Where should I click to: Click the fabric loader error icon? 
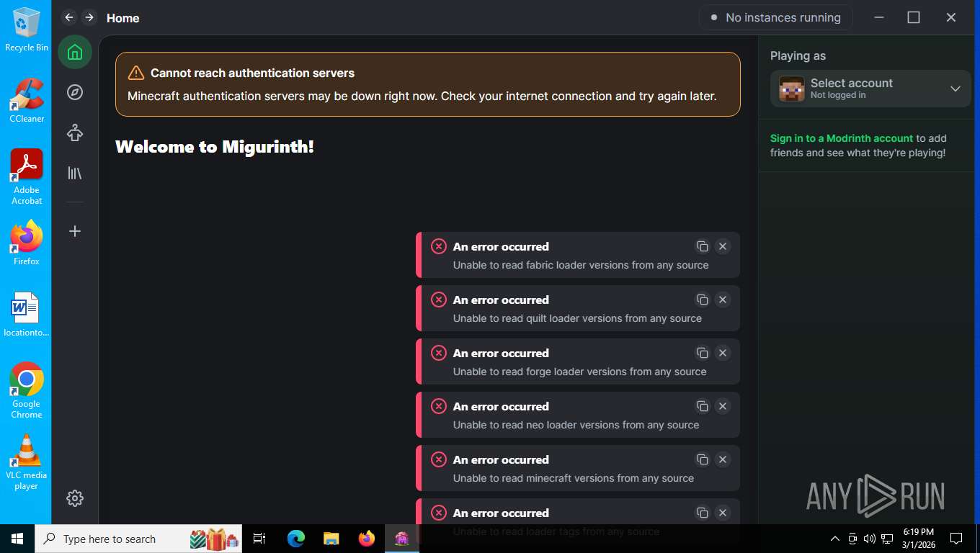click(x=439, y=246)
